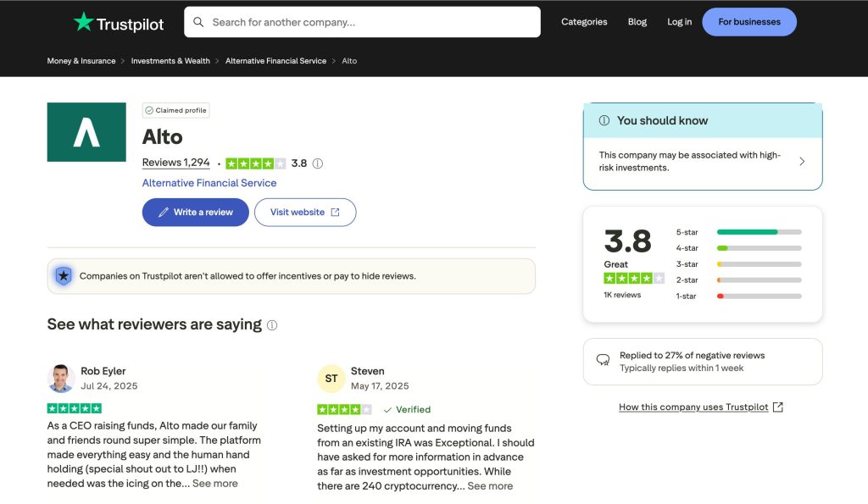Click the Write a review button
The height and width of the screenshot is (504, 868).
(x=195, y=213)
